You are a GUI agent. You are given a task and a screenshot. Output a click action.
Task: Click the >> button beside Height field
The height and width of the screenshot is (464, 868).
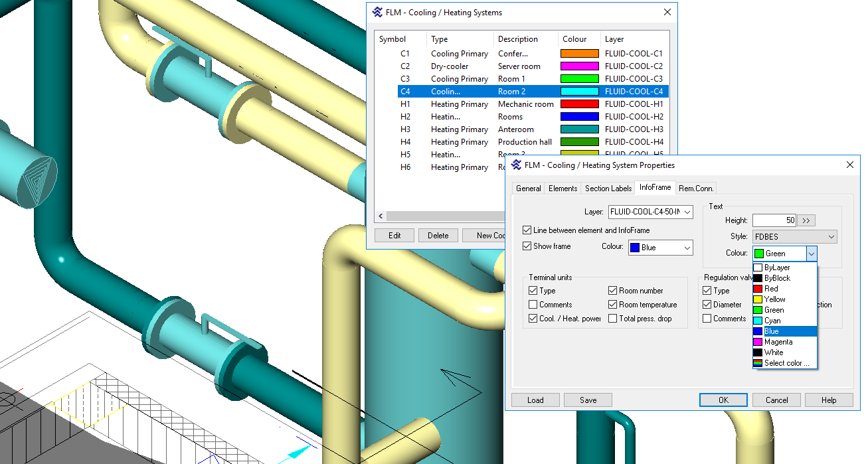click(x=807, y=220)
